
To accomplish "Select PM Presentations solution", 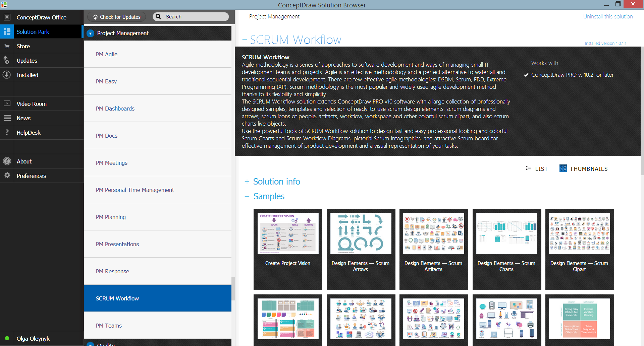I will [x=157, y=244].
